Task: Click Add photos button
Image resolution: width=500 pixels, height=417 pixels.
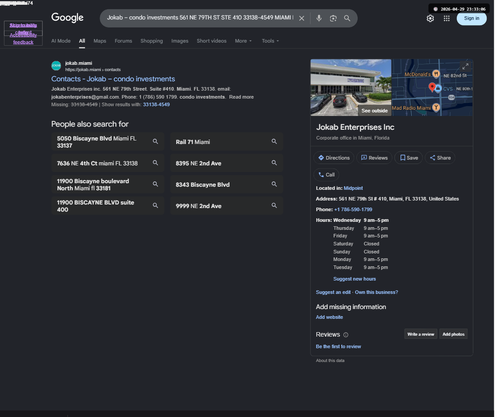Action: (x=453, y=334)
